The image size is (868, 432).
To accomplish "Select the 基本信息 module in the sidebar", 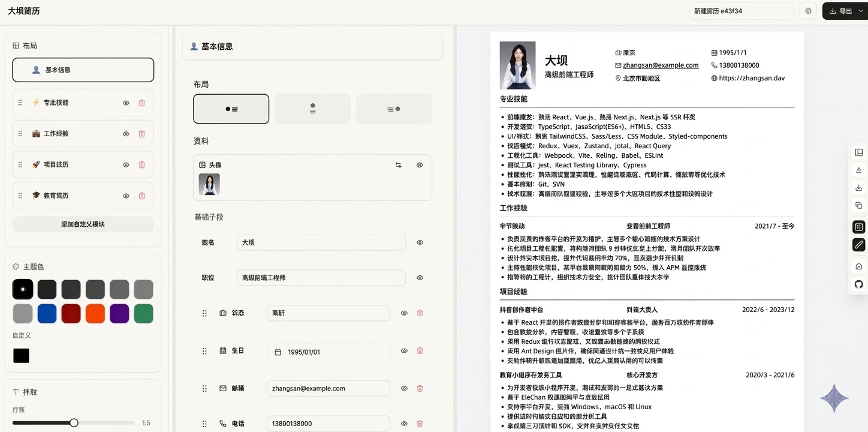I will tap(83, 70).
